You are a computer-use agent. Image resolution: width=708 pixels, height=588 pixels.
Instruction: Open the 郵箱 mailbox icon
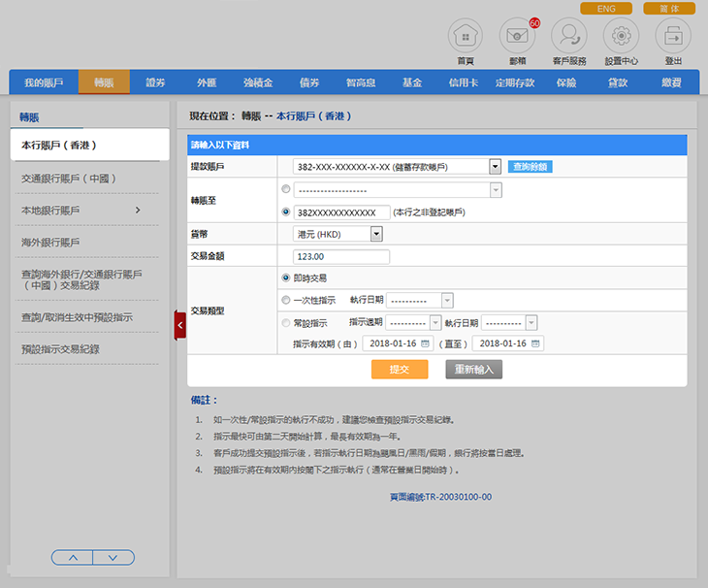(517, 37)
